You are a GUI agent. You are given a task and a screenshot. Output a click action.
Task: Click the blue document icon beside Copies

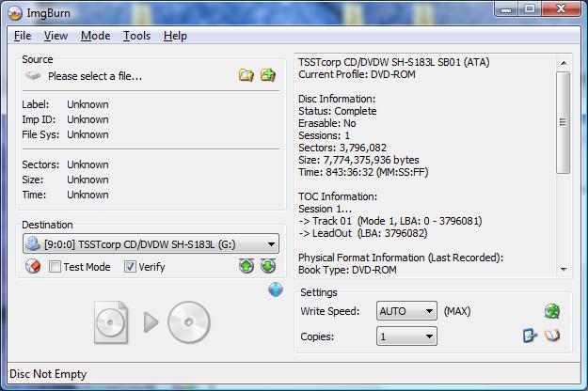531,336
